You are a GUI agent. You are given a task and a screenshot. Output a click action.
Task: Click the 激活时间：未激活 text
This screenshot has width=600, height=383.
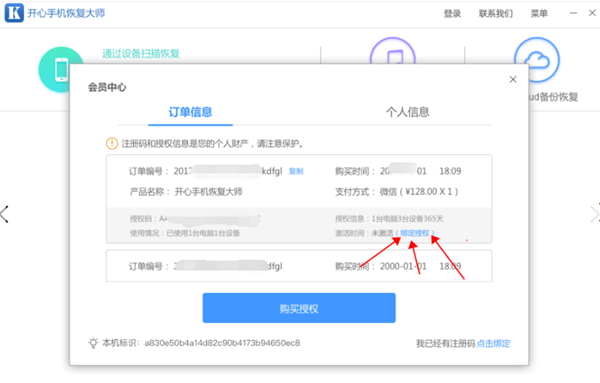tap(364, 233)
